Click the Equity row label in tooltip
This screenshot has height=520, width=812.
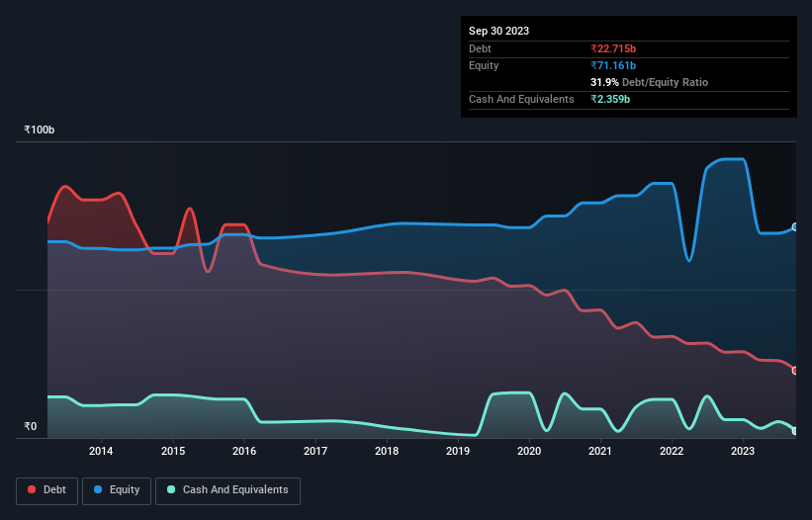tap(484, 65)
